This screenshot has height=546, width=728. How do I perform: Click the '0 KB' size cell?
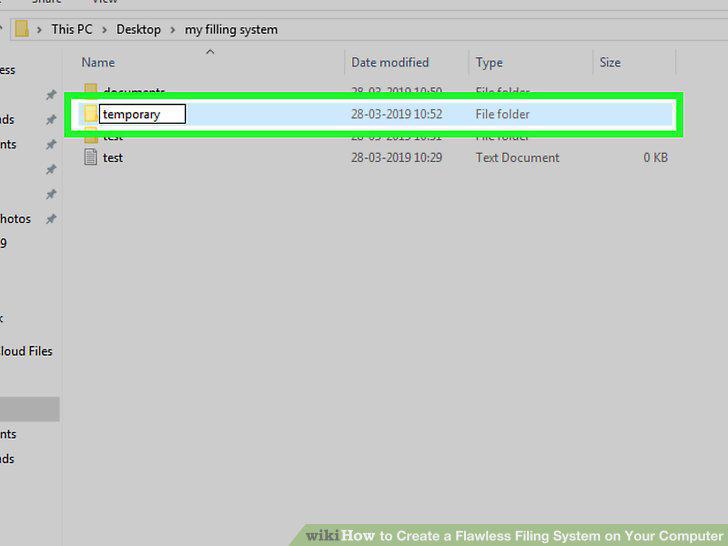(655, 158)
